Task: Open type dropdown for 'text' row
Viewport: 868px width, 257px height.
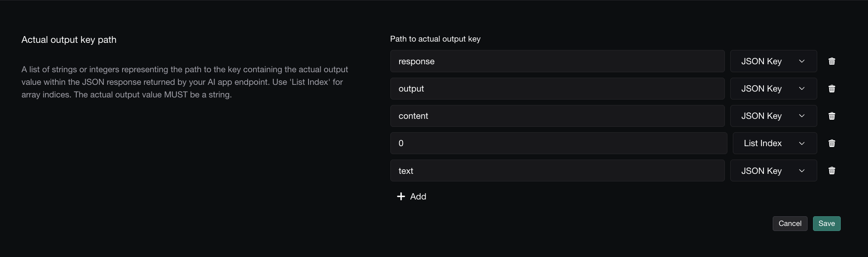Action: [773, 170]
